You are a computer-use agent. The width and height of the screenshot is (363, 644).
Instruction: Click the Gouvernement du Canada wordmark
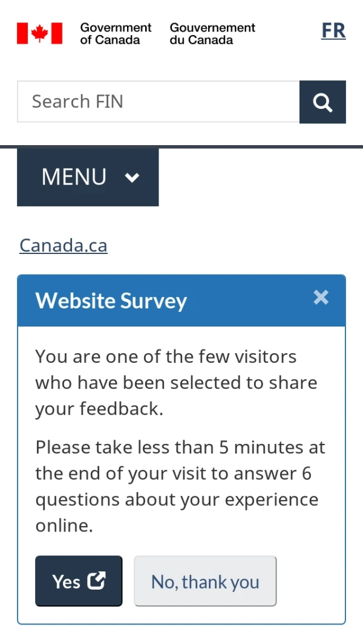(212, 33)
